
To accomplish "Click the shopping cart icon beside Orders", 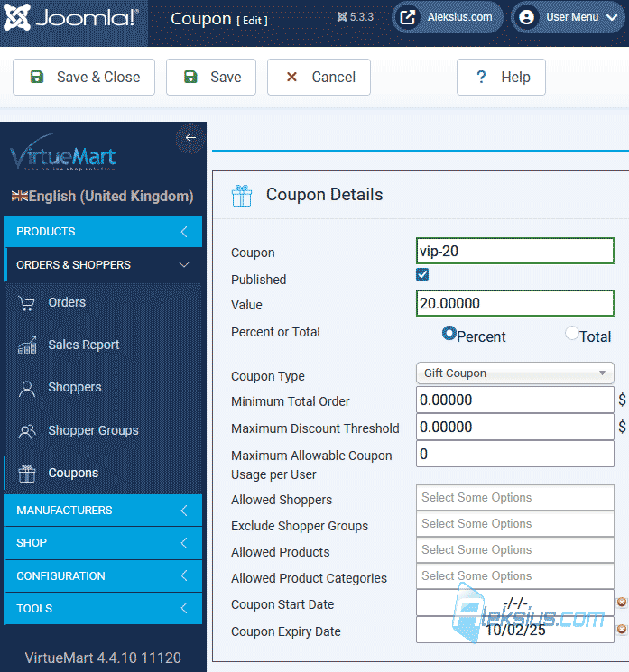I will [x=26, y=303].
